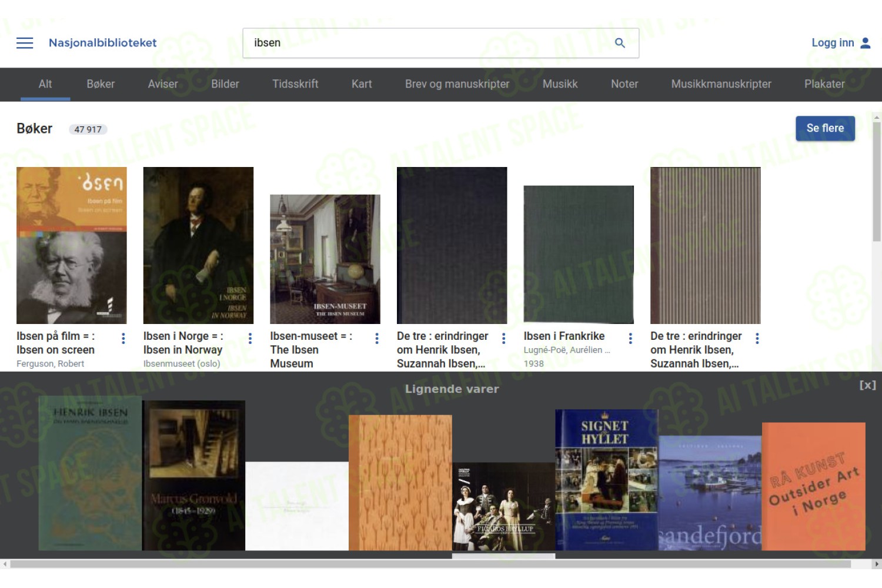The image size is (882, 588).
Task: Open similar item Rå Kunst Outsider Art
Action: tap(814, 486)
